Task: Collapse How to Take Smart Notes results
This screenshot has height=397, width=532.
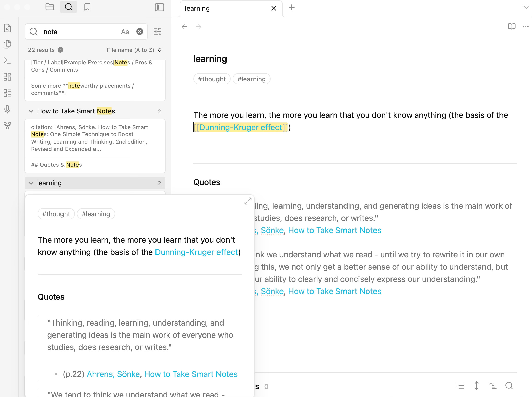Action: pyautogui.click(x=31, y=111)
